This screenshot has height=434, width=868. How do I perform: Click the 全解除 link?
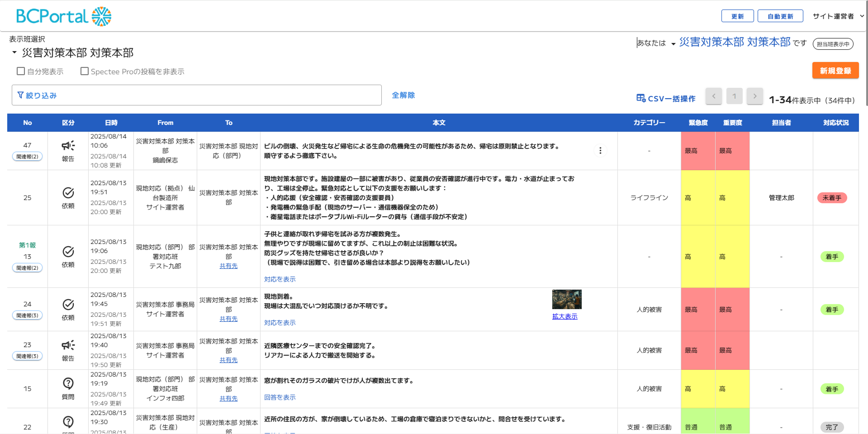coord(403,95)
